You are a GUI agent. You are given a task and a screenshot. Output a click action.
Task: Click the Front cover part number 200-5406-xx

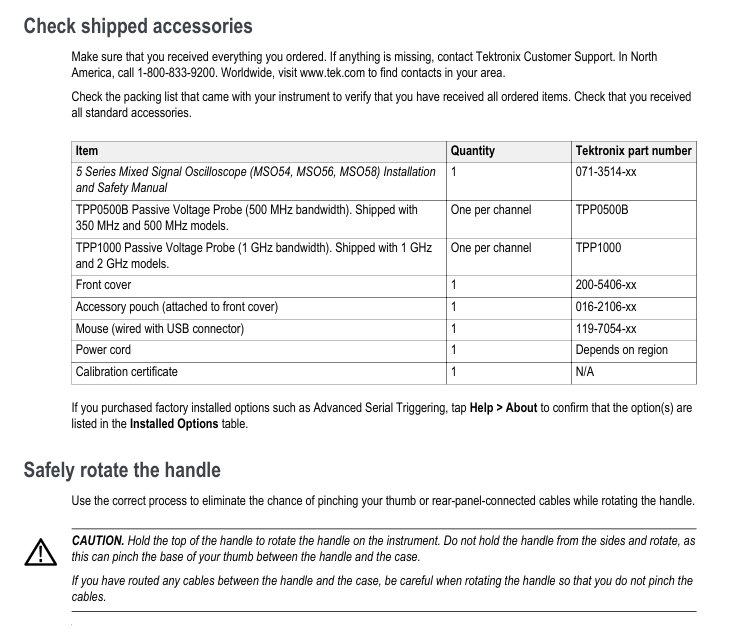pyautogui.click(x=606, y=285)
